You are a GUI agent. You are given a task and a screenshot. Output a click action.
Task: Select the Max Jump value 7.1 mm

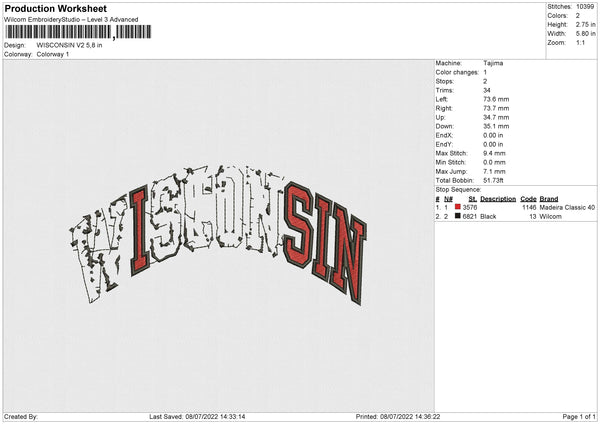[x=494, y=171]
